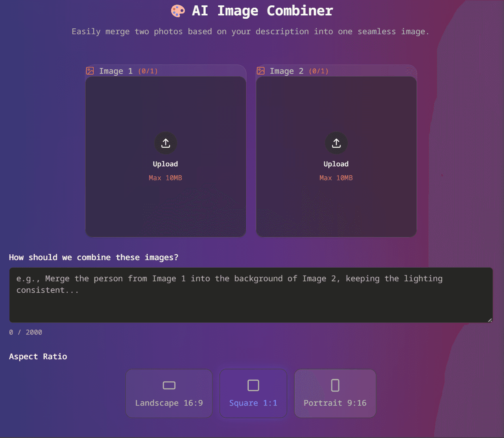Screen dimensions: 504x438
Task: Click the square shape icon
Action: pyautogui.click(x=253, y=385)
